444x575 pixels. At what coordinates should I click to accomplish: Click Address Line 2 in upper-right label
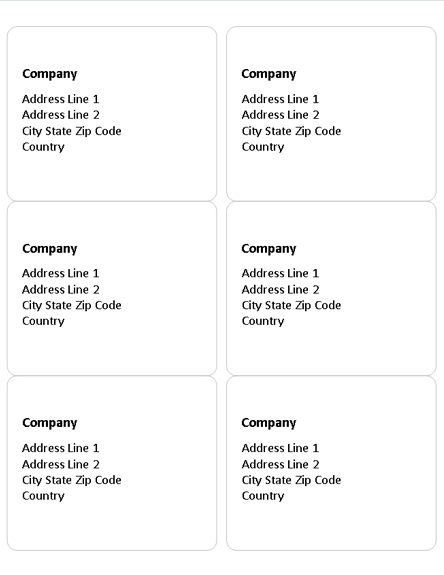click(x=280, y=115)
